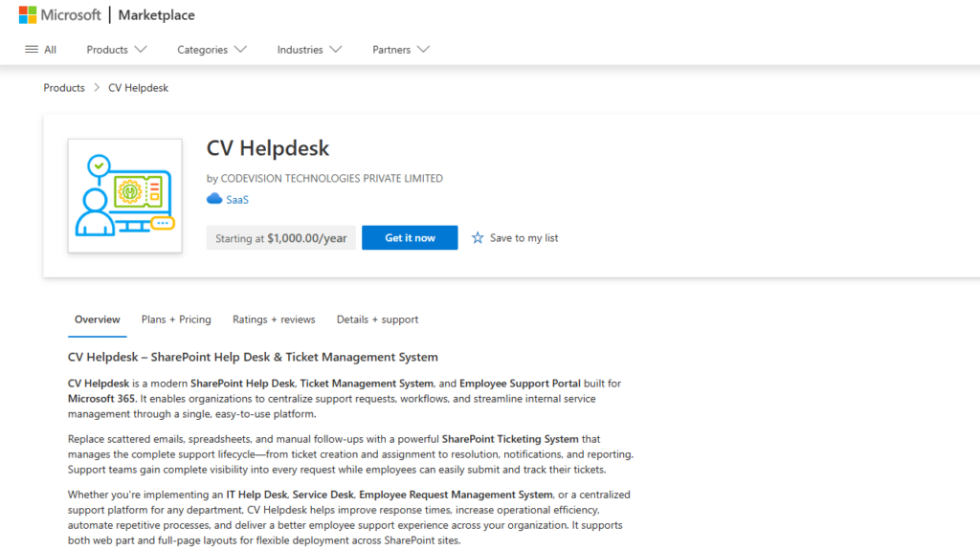Expand the Industries dropdown

(x=309, y=50)
